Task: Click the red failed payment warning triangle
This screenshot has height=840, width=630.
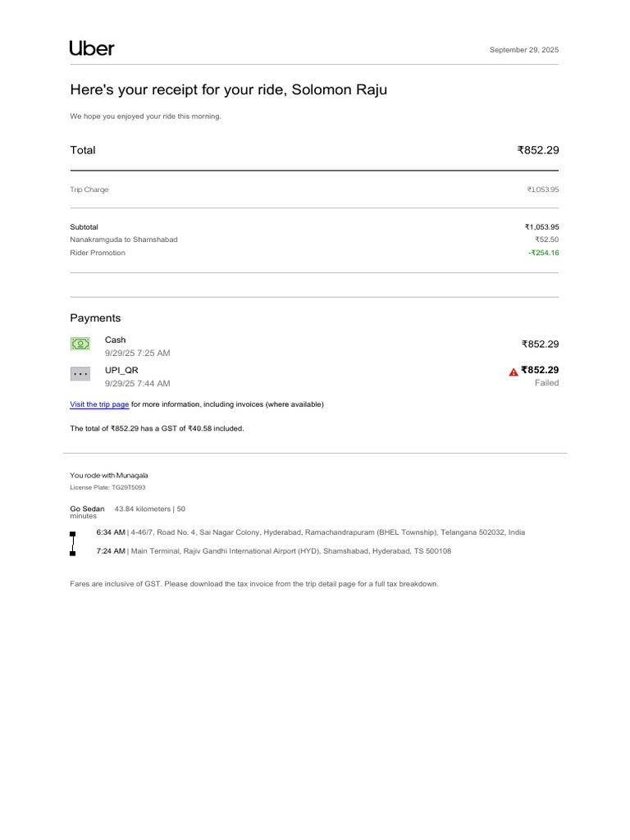Action: [x=514, y=372]
